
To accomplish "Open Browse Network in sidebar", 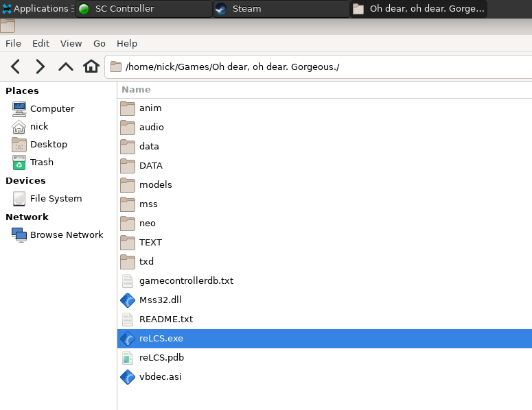I will tap(66, 235).
